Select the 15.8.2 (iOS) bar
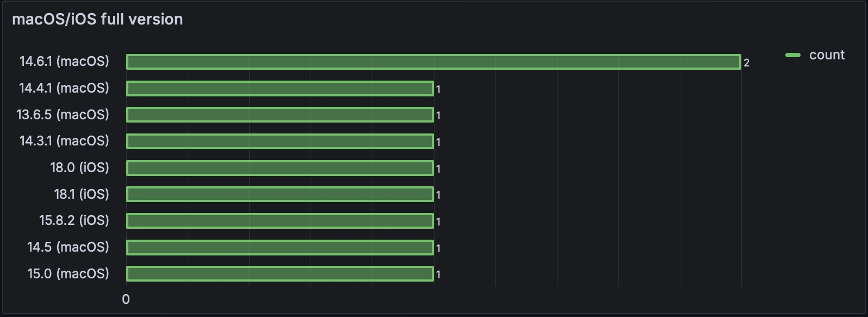 280,221
